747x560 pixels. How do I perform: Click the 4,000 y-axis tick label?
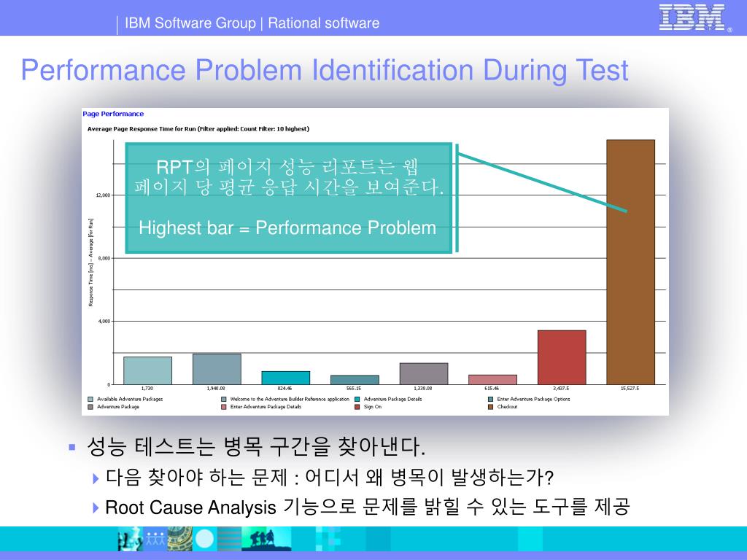point(104,322)
